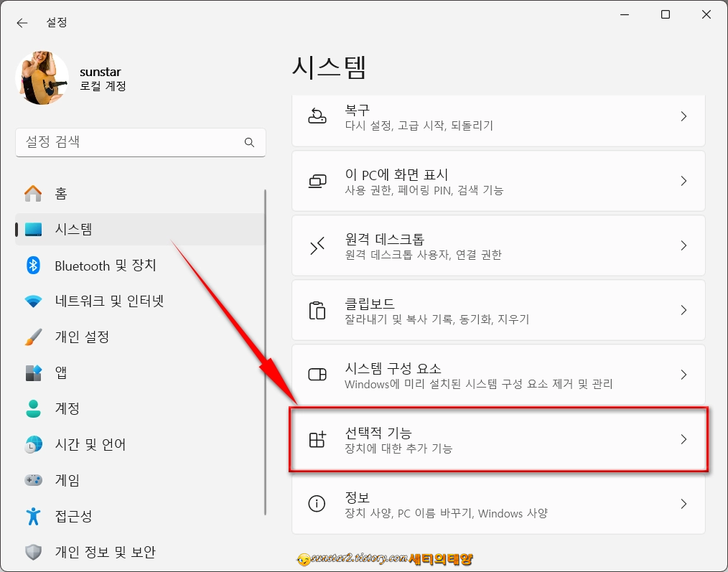Viewport: 728px width, 572px height.
Task: Open 개인 설정 paintbrush icon
Action: [33, 337]
